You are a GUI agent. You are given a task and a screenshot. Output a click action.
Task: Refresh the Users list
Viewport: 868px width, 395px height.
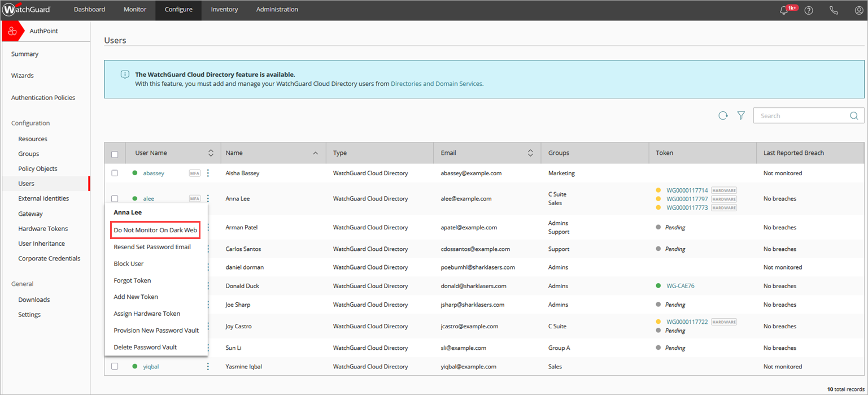(x=723, y=115)
